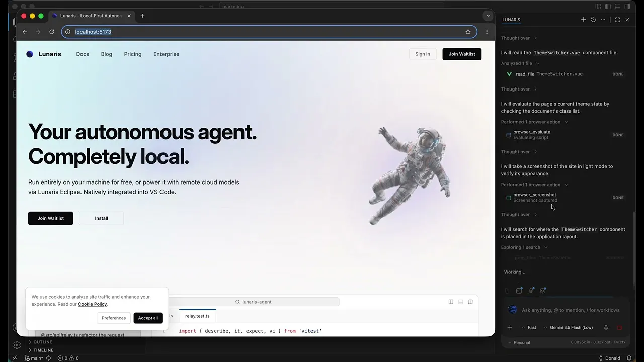Toggle the bottom panel layout icon in the mockup
644x362 pixels.
460,302
